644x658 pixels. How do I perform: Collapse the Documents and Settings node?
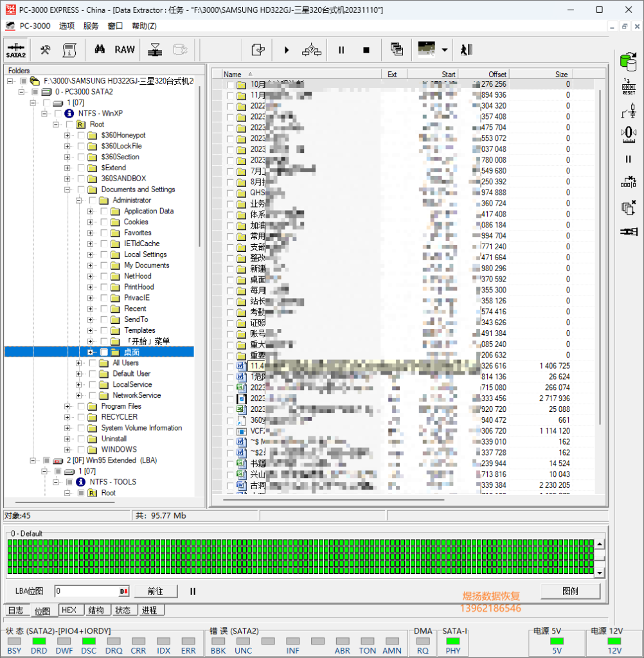[x=67, y=190]
